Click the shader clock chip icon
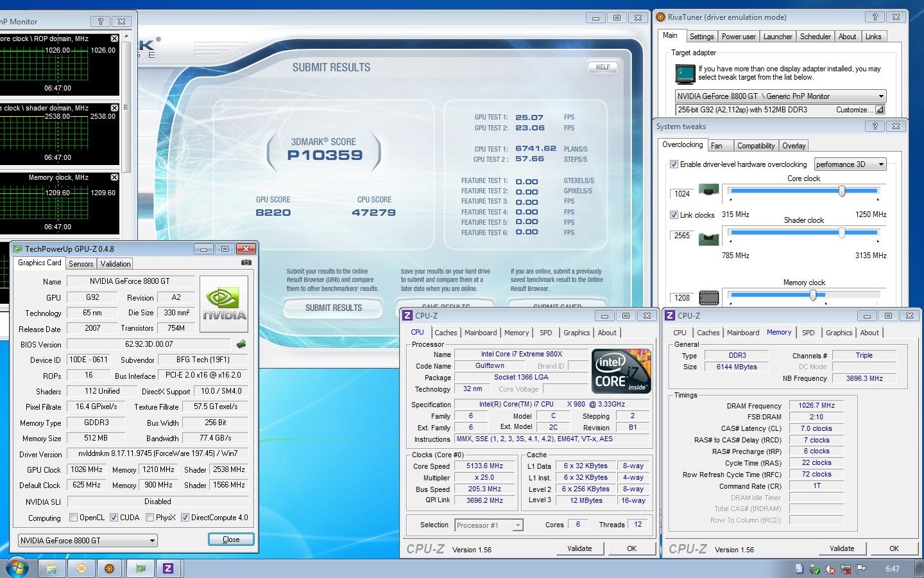 click(x=708, y=239)
